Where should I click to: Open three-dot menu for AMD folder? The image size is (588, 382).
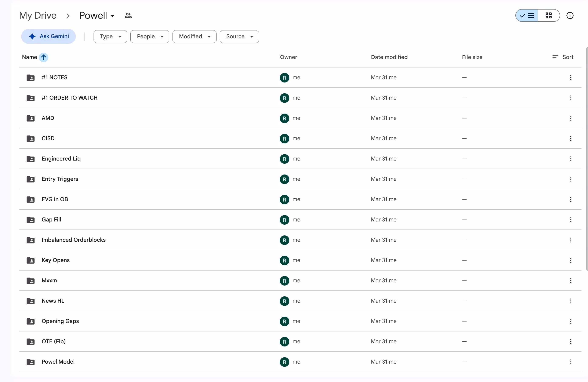[x=571, y=118]
